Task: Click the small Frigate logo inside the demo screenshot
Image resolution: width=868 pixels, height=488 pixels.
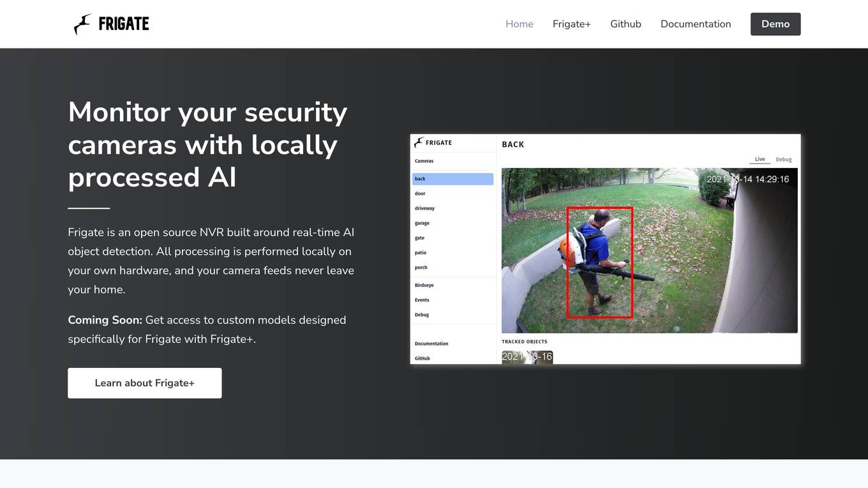Action: (419, 142)
